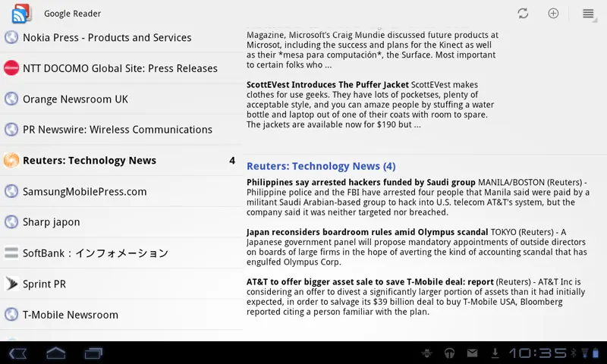Click the SoftBank feed icon
The width and height of the screenshot is (607, 364).
point(11,253)
